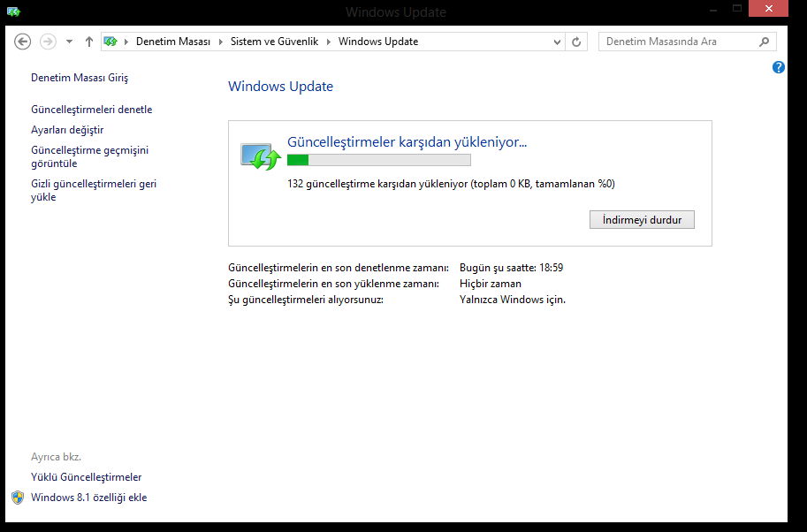Go back using the Back arrow button
Image resolution: width=807 pixels, height=532 pixels.
tap(23, 42)
